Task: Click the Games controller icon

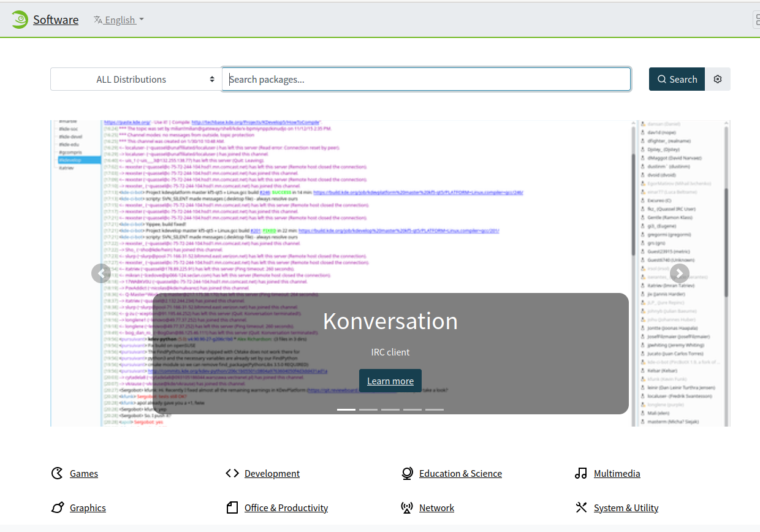Action: point(57,473)
